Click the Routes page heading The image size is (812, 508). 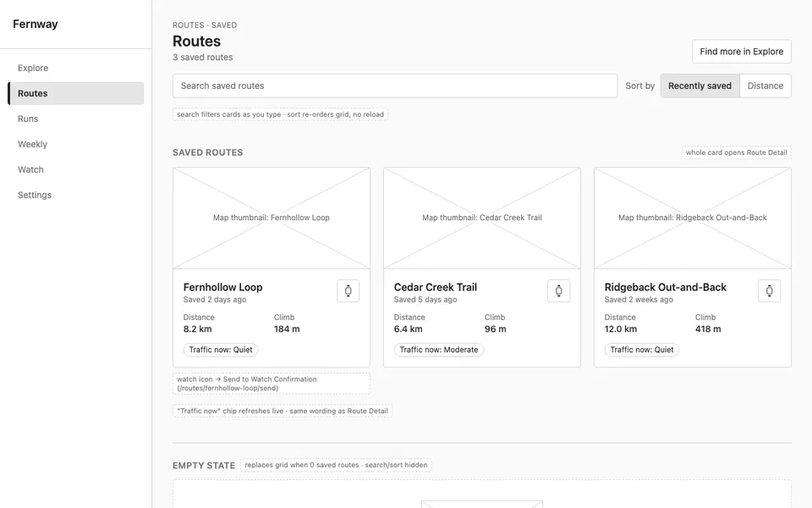[197, 41]
